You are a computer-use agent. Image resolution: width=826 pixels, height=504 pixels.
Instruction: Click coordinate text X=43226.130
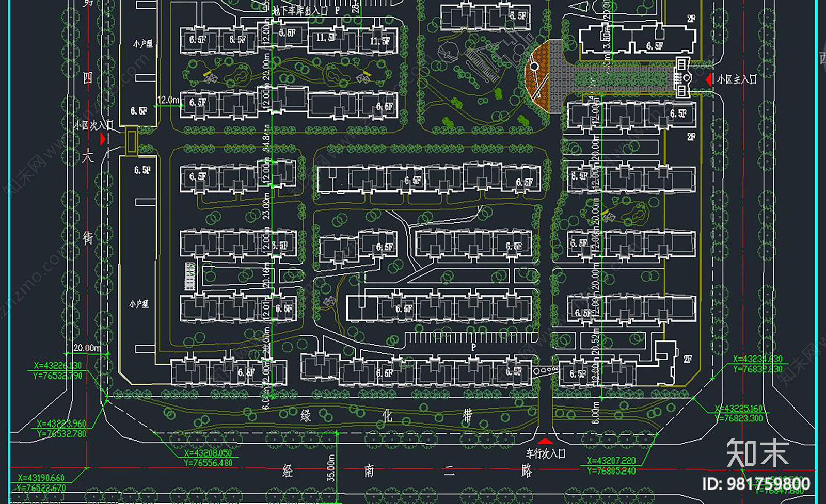[x=57, y=365]
